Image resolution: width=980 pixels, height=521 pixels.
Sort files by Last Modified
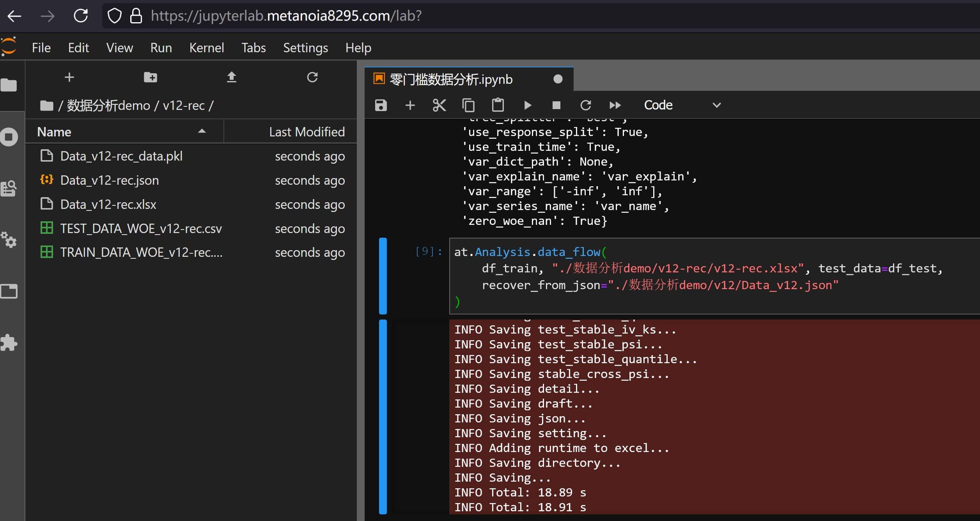coord(307,132)
